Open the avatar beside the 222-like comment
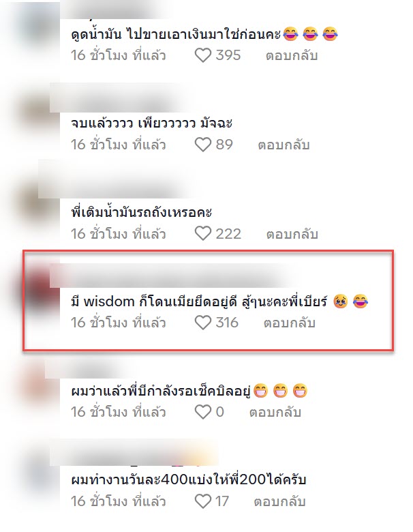Viewport: 413px width, 532px height. pyautogui.click(x=37, y=203)
